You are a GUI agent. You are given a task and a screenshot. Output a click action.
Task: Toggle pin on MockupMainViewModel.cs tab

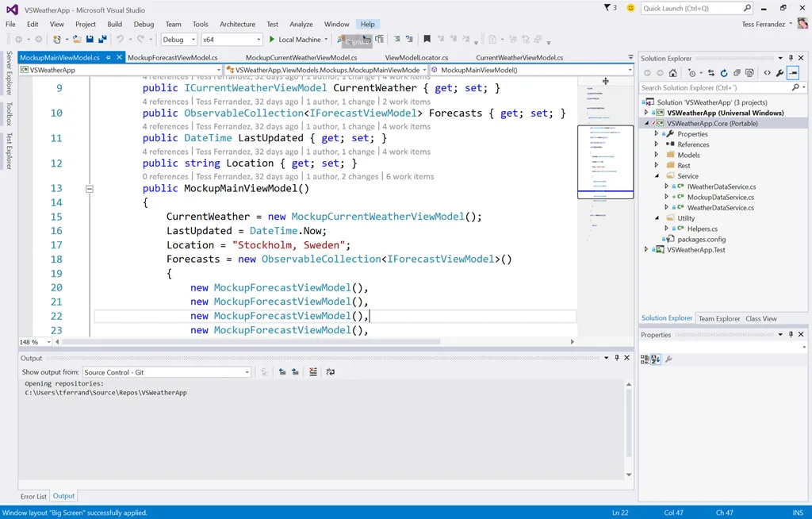[x=108, y=58]
